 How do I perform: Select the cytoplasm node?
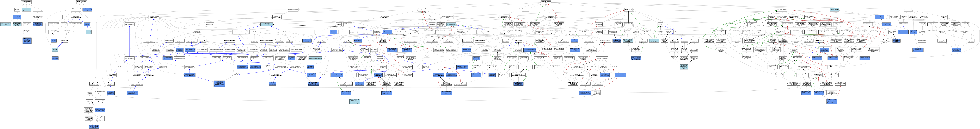tap(87, 24)
